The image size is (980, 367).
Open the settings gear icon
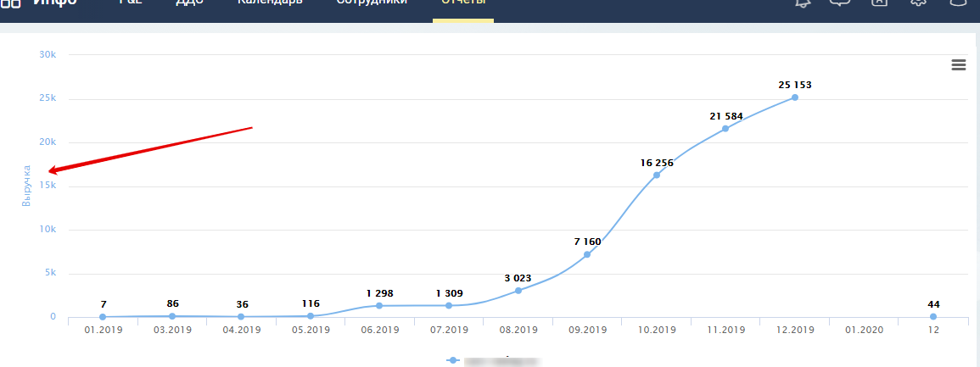(x=917, y=3)
